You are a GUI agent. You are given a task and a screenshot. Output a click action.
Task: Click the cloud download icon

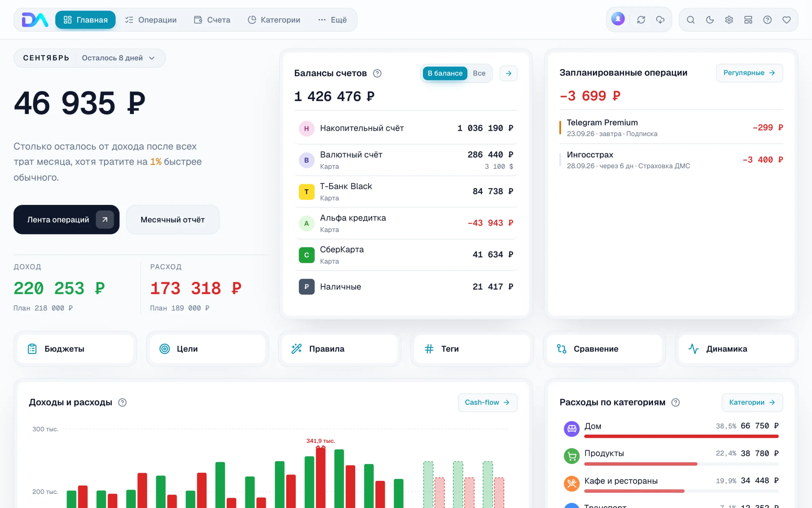click(660, 20)
